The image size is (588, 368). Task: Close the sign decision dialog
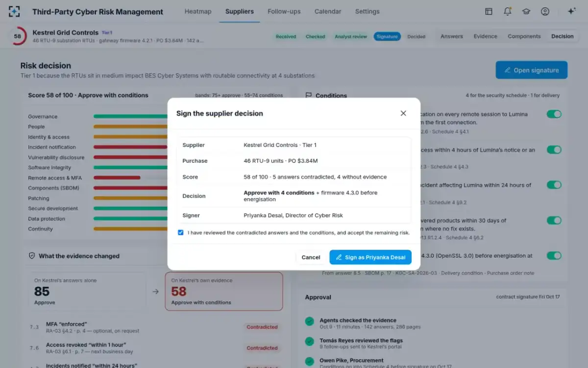pos(403,113)
